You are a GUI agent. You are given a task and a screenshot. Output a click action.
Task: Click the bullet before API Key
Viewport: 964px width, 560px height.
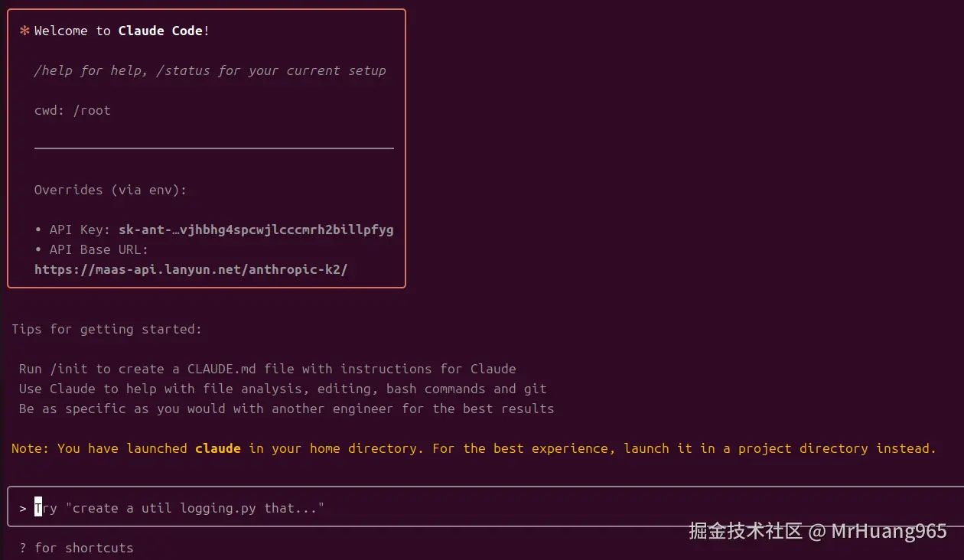coord(38,230)
